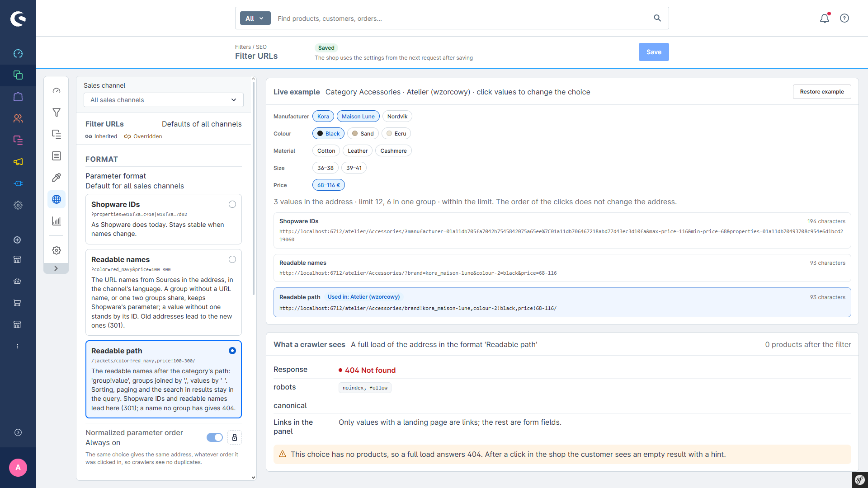Expand the module sidebar with chevron
Image resolution: width=868 pixels, height=488 pixels.
(56, 268)
